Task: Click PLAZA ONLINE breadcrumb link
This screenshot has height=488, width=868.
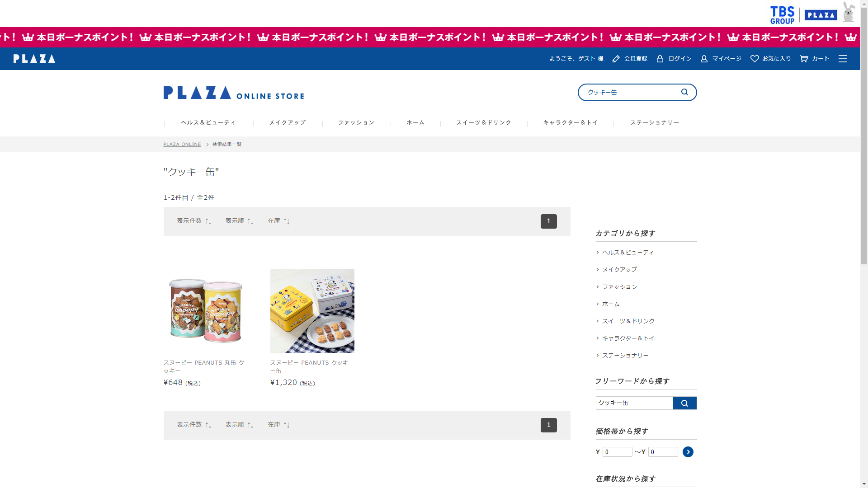Action: pyautogui.click(x=182, y=144)
